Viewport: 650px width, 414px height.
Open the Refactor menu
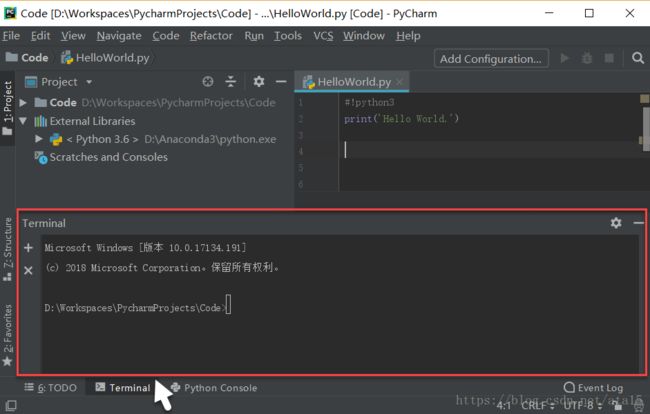211,36
